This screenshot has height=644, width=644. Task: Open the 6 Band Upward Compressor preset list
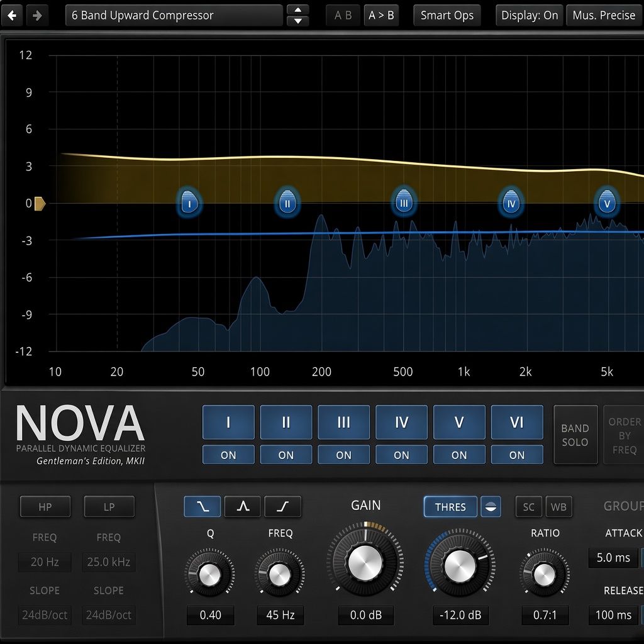click(174, 16)
